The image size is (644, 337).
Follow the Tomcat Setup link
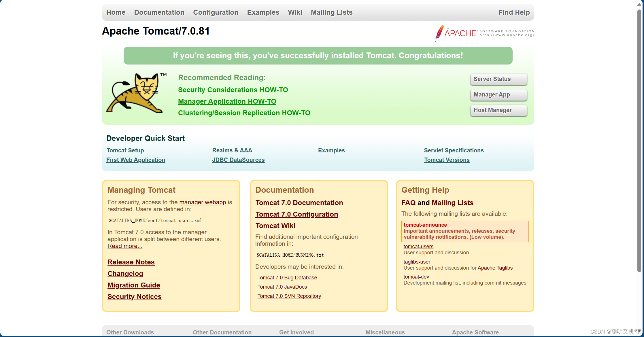coord(125,150)
